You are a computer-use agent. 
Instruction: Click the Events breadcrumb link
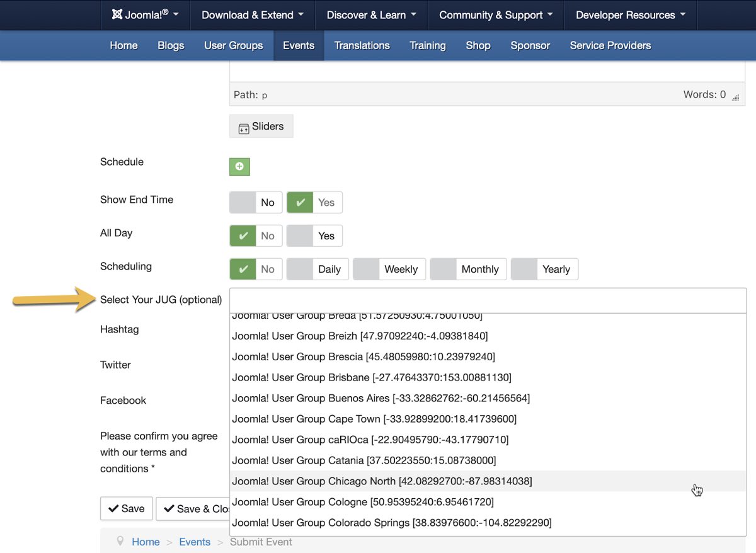click(x=195, y=542)
